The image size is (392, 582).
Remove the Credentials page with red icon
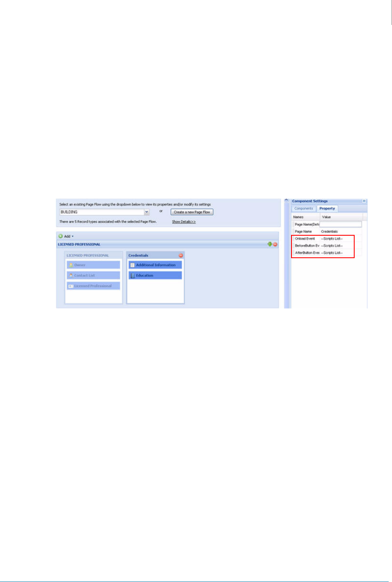[x=181, y=255]
